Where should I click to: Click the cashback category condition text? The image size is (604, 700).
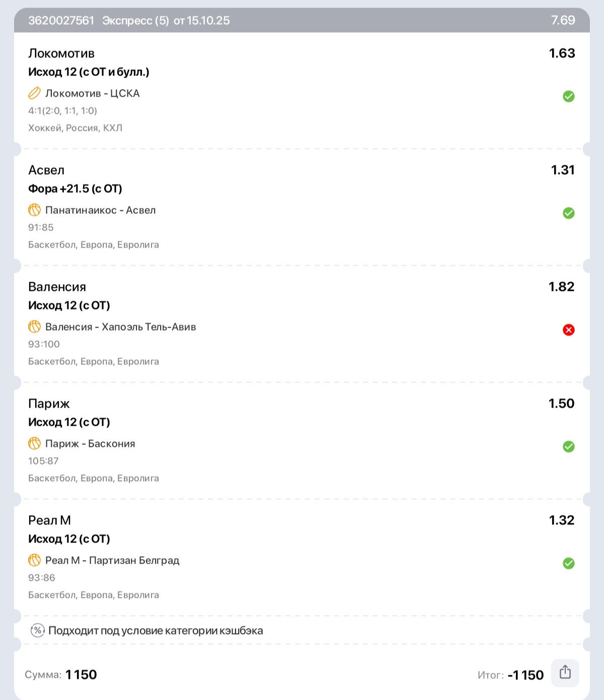(156, 631)
